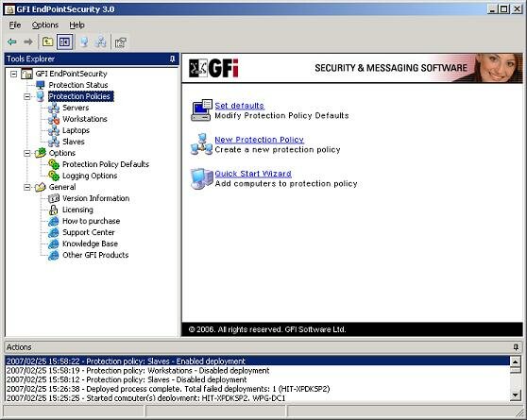
Task: Open Licensing in the tree
Action: point(77,210)
